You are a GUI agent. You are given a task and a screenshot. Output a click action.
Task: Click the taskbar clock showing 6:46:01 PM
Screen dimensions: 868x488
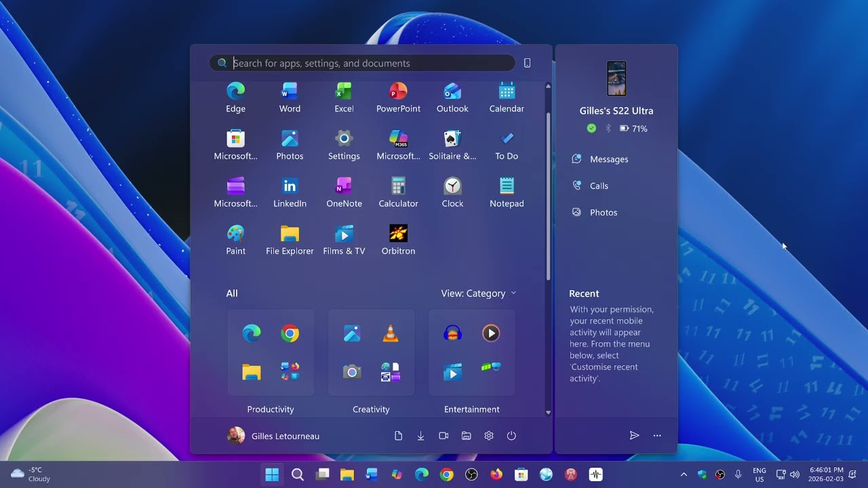[826, 474]
